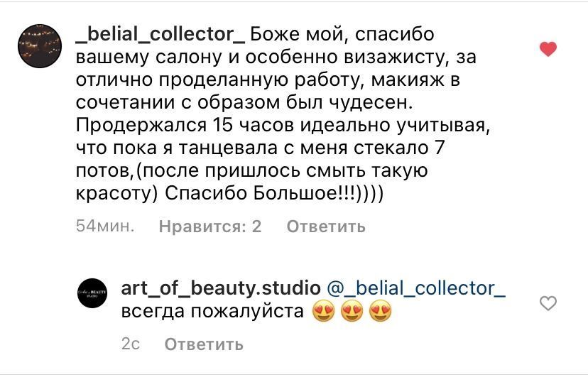The image size is (588, 377).
Task: Click the middle heart-eyes emoji in the reply
Action: tap(352, 312)
